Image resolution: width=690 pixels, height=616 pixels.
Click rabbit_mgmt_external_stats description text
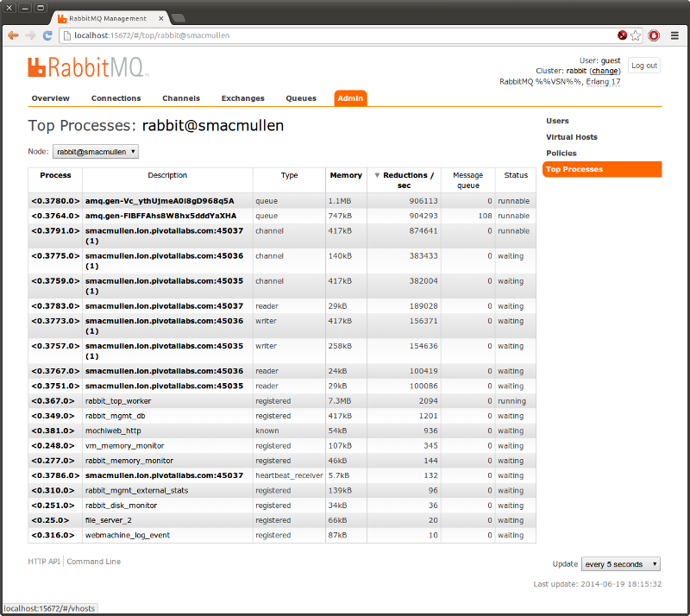point(136,491)
